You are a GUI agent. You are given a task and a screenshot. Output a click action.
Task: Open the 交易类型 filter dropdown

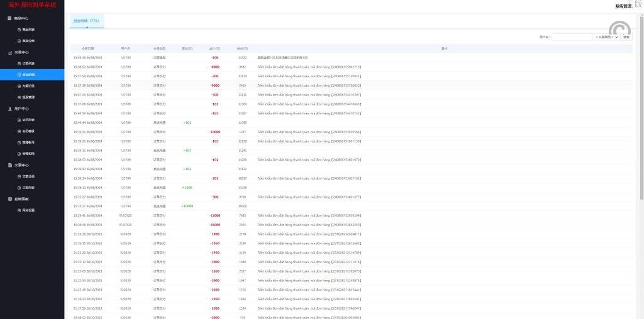coord(607,37)
